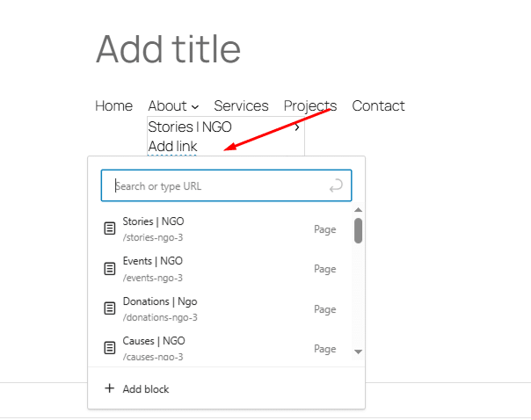Image resolution: width=531 pixels, height=420 pixels.
Task: Open the Services navigation link
Action: click(x=241, y=106)
